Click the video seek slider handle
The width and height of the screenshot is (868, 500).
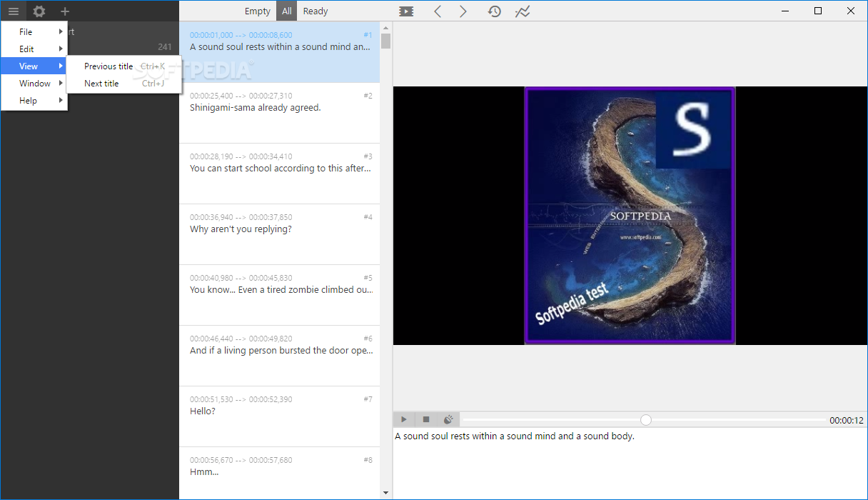(646, 420)
